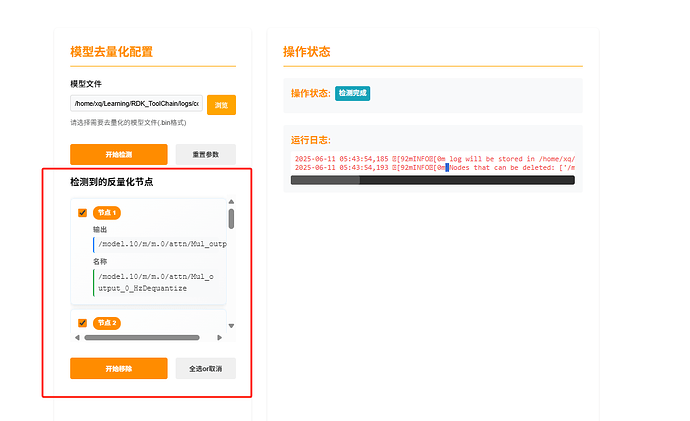Click the orange 浏览 browse button

click(x=221, y=105)
